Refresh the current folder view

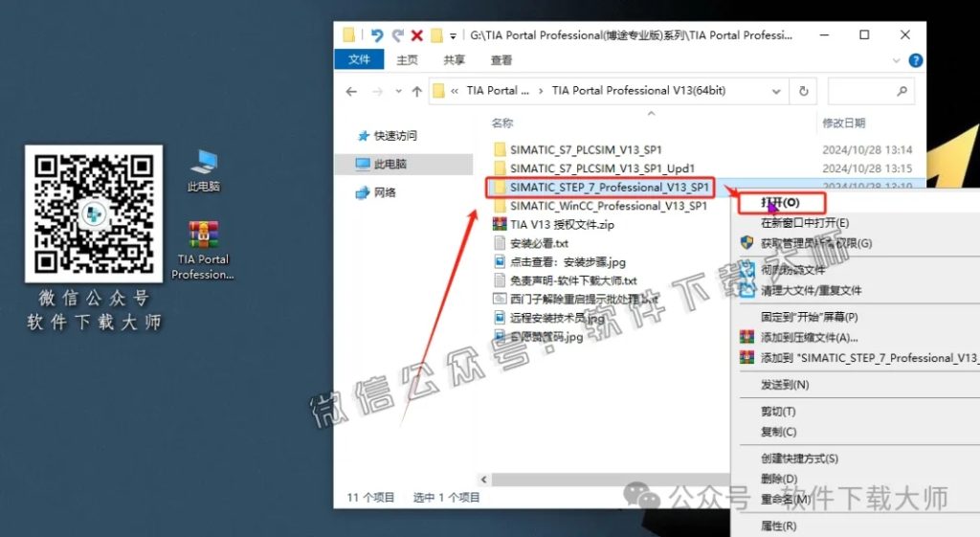[x=803, y=91]
